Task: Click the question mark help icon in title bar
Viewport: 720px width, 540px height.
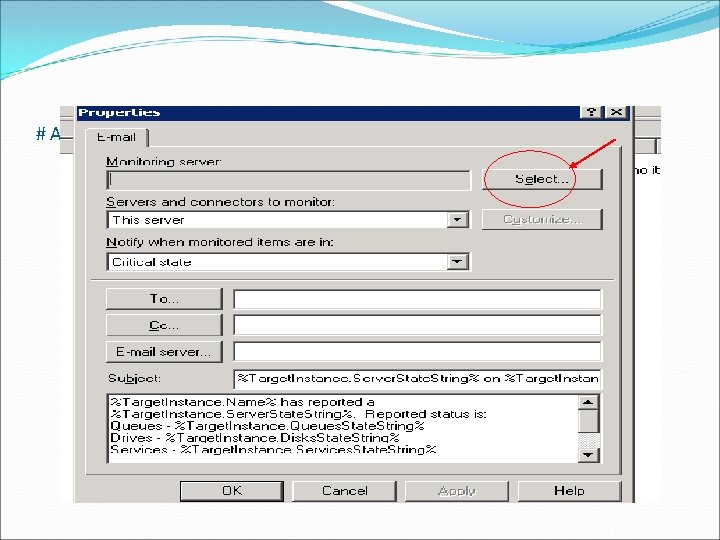Action: [591, 112]
